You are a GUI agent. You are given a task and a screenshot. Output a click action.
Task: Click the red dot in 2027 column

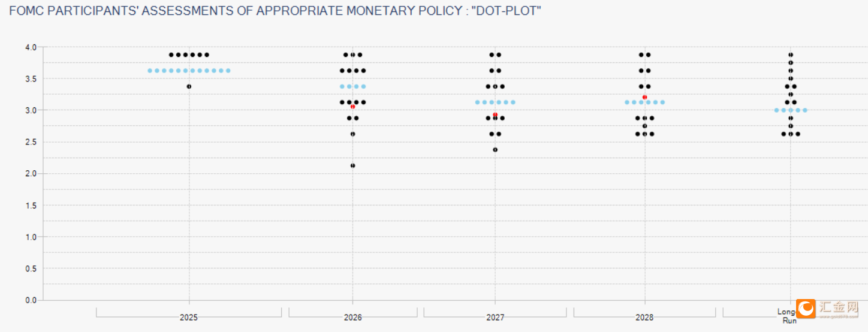(495, 114)
